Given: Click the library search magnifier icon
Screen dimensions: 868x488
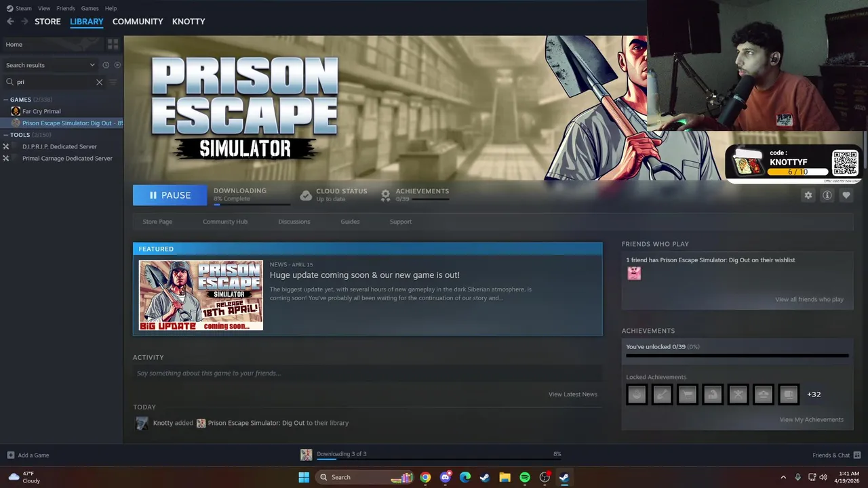Looking at the screenshot, I should click(9, 82).
